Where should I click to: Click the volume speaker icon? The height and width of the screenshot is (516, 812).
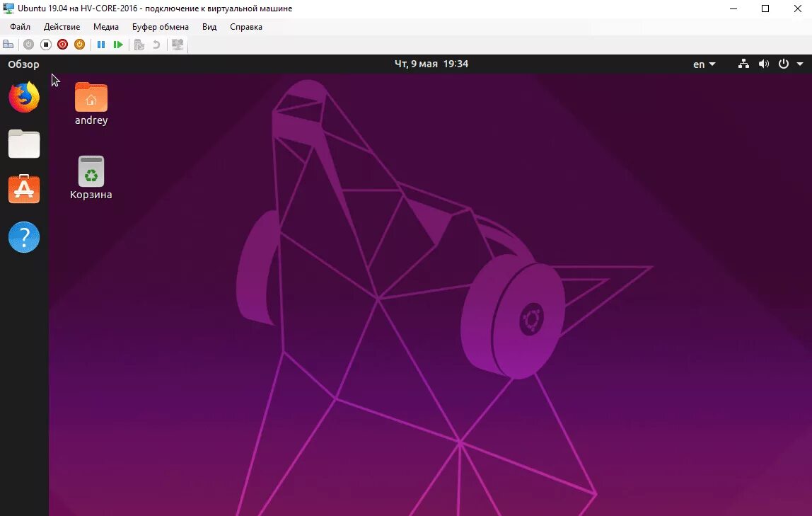coord(764,64)
